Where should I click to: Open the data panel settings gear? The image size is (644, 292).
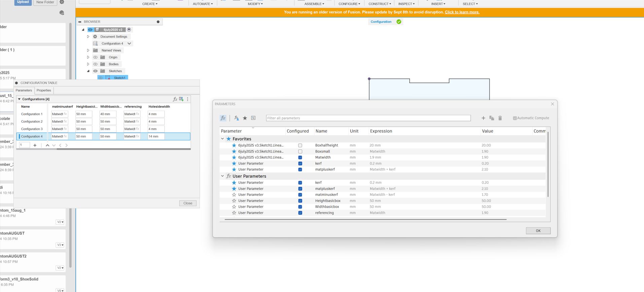click(x=62, y=2)
